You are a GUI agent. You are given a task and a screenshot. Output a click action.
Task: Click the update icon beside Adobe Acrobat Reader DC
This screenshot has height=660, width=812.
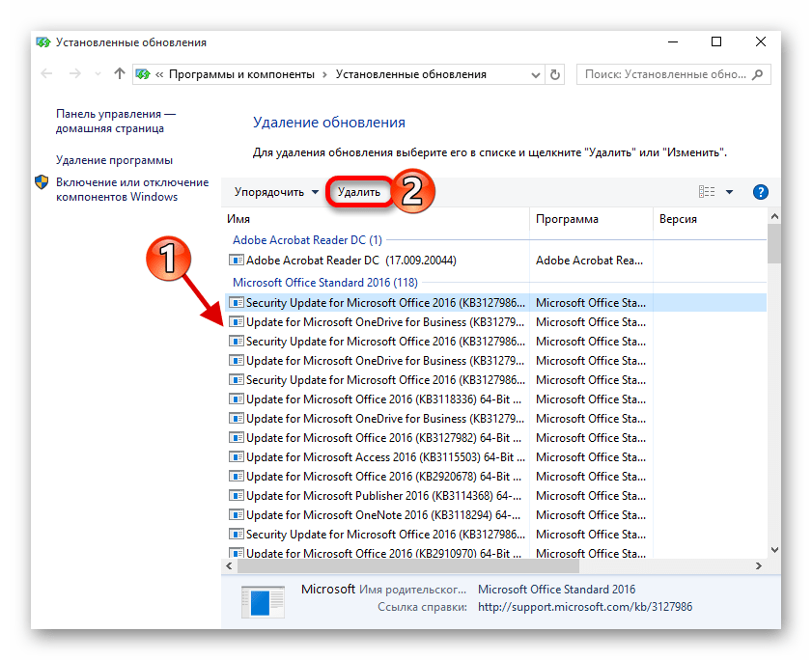point(236,260)
